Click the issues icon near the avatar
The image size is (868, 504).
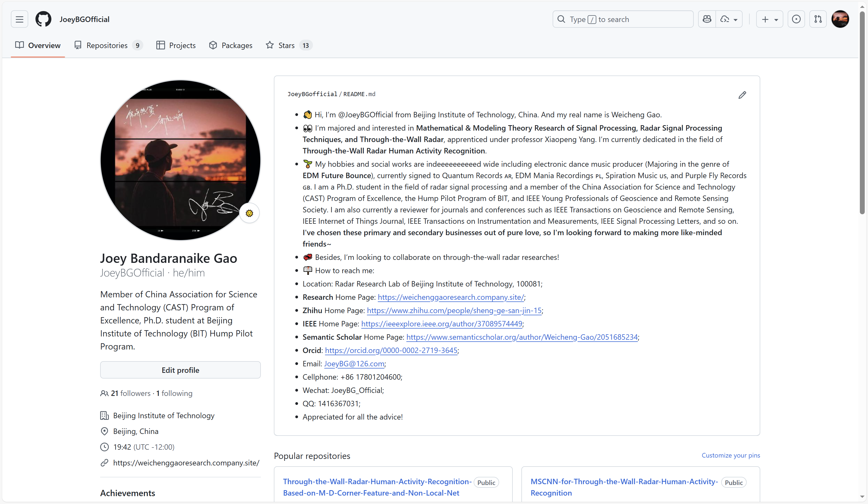click(x=796, y=19)
